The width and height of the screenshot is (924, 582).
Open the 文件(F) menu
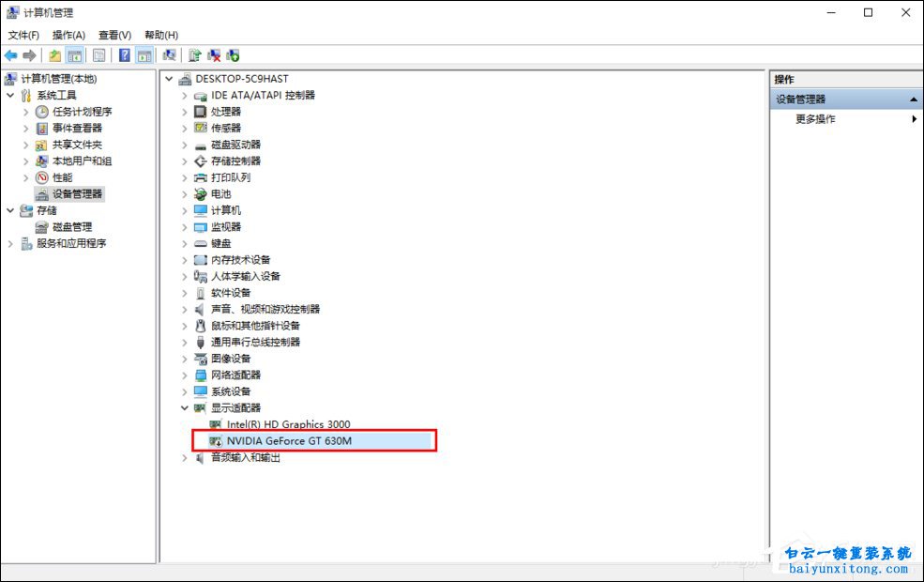click(23, 35)
